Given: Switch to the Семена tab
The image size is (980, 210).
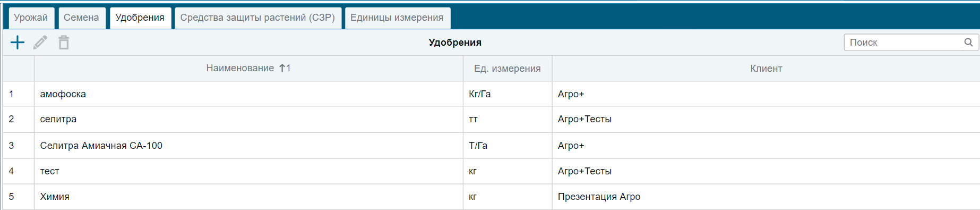Looking at the screenshot, I should 81,18.
